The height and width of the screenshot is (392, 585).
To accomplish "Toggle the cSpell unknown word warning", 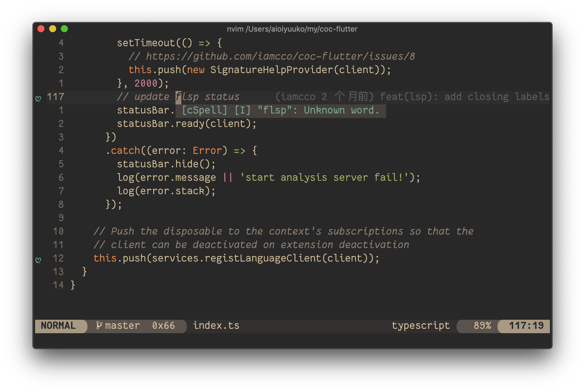I will click(279, 110).
